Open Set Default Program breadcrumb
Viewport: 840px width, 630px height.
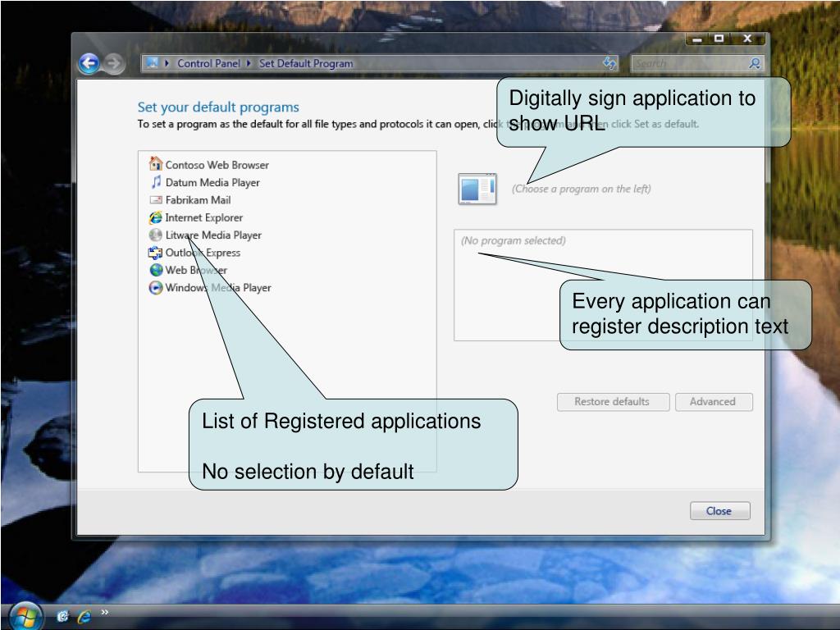306,63
